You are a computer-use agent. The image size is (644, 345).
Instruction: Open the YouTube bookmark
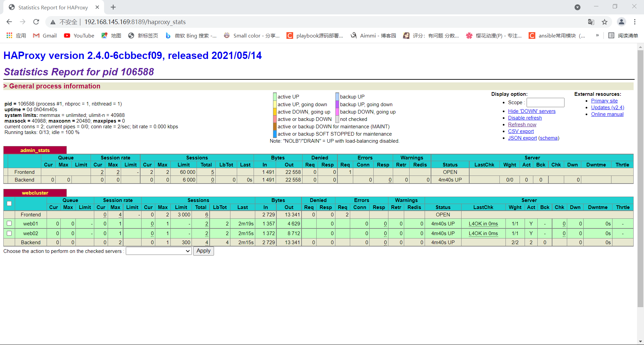[x=79, y=36]
